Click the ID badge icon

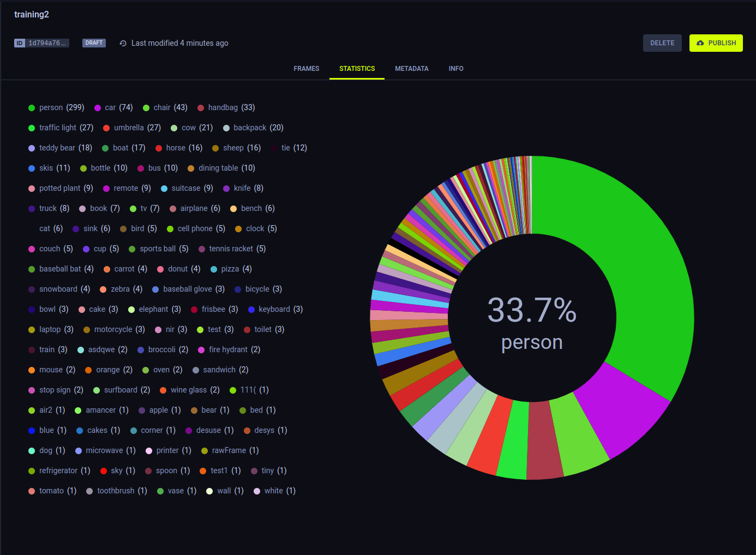19,43
